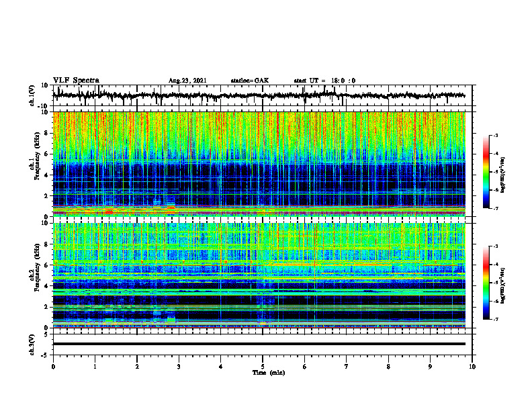Click the "6" kHz tick on ch.2 spectrogram
Image resolution: width=532 pixels, height=411 pixels.
(x=46, y=265)
